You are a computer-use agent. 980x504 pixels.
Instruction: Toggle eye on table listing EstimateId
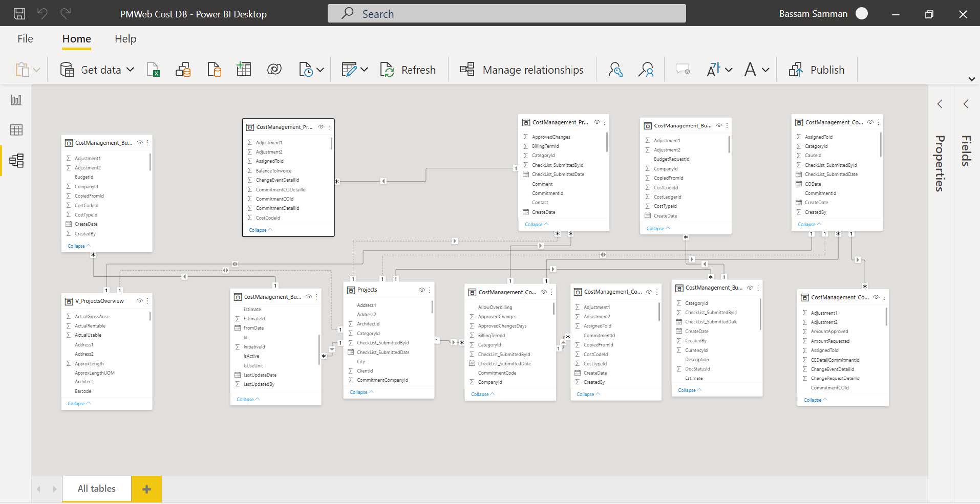pos(308,297)
